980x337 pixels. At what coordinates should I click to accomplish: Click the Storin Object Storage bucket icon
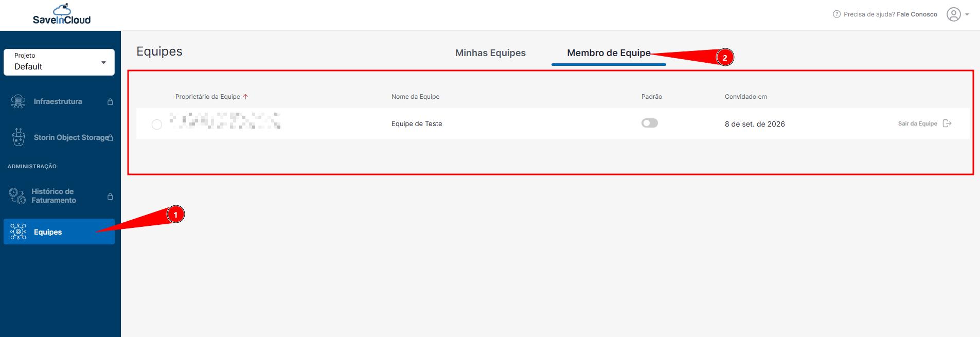coord(19,137)
